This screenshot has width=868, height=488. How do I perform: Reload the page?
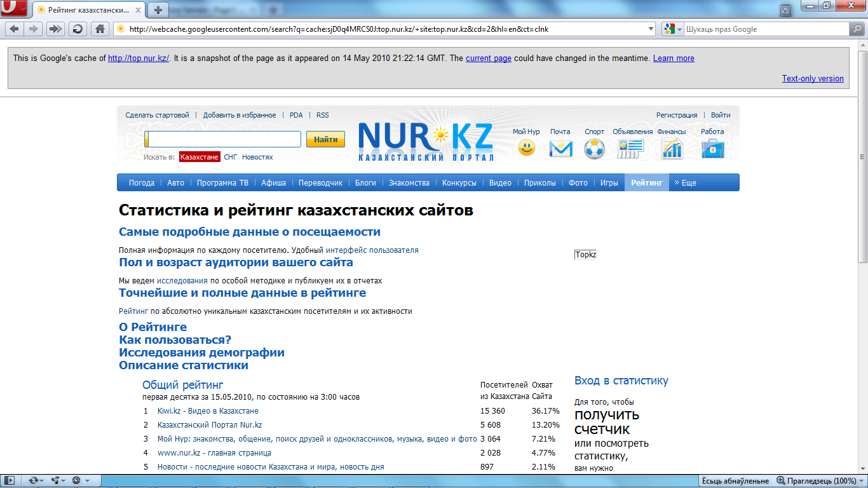tap(78, 29)
